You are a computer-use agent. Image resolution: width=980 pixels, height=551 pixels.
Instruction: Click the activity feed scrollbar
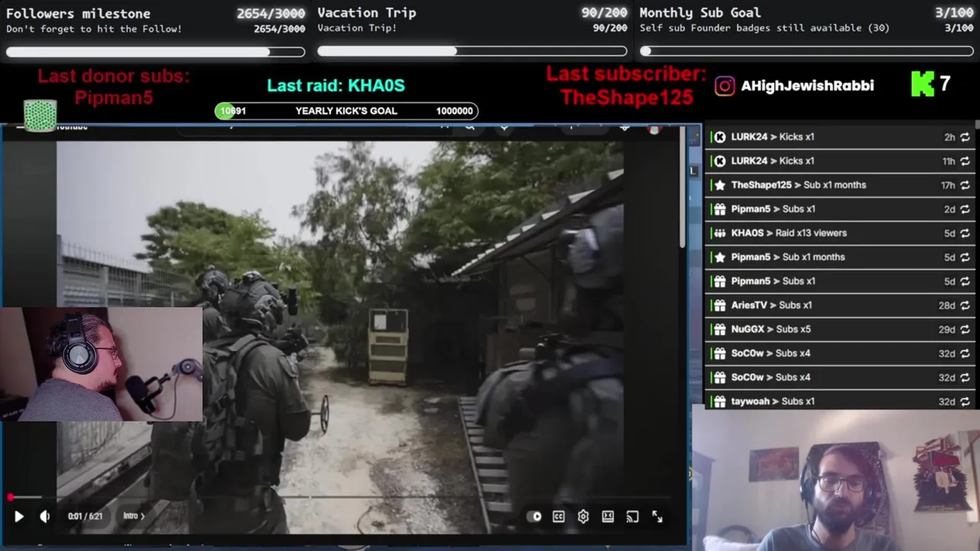click(x=977, y=126)
